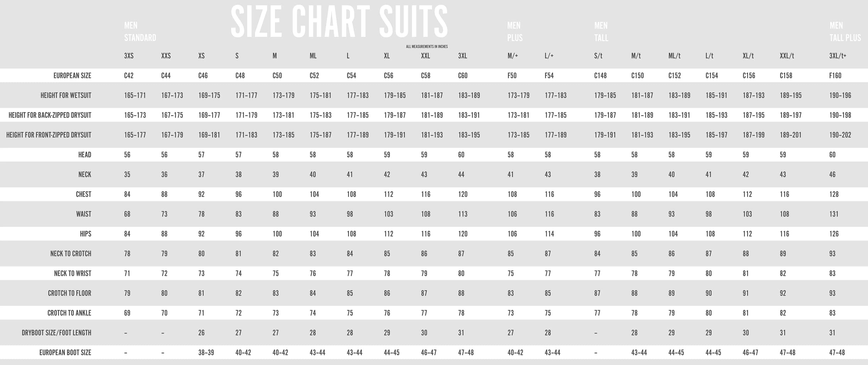Click the Men Plus section heading
This screenshot has width=868, height=365.
click(x=515, y=32)
